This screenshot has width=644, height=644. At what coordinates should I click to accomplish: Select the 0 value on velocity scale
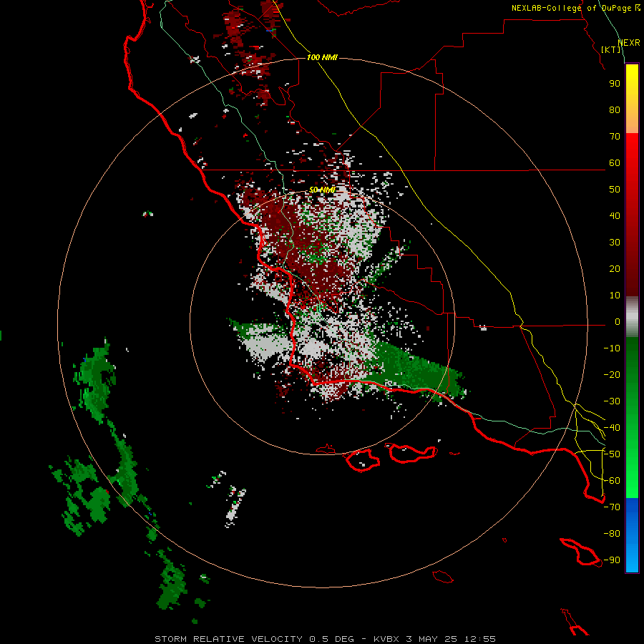(618, 321)
